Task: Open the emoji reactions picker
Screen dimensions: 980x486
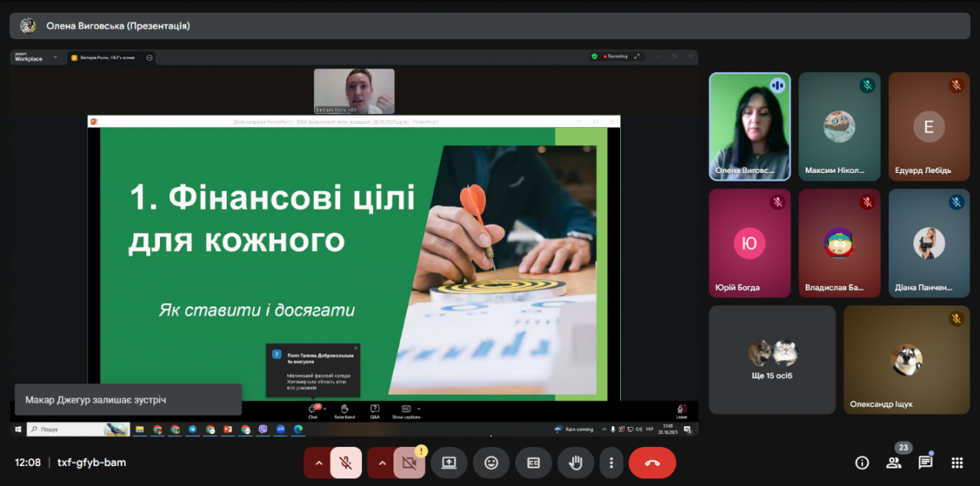Action: tap(491, 462)
